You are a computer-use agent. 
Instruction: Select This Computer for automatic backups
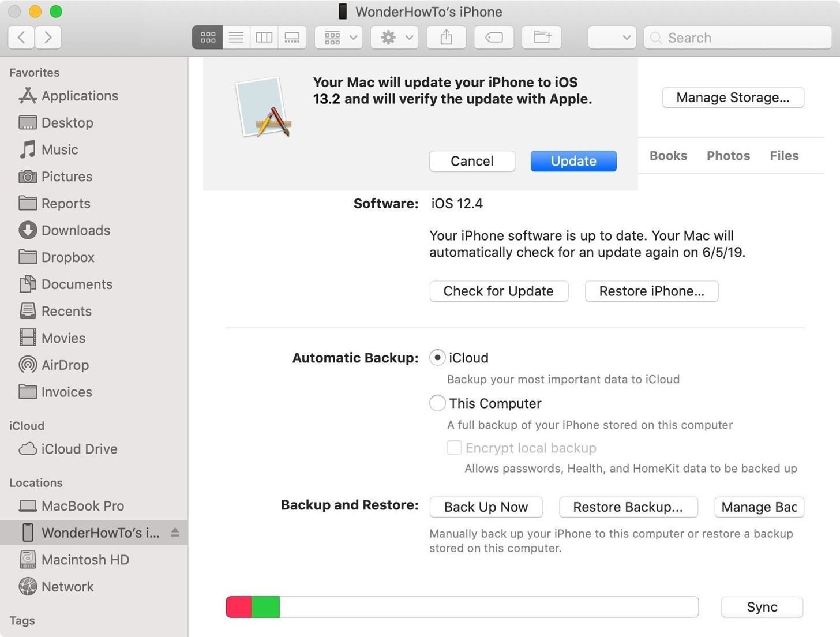tap(437, 403)
